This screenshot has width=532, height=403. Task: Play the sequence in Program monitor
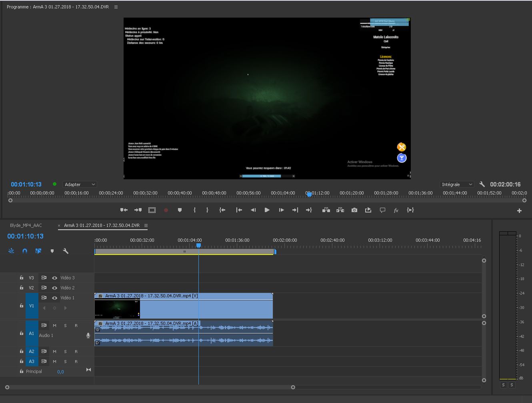pyautogui.click(x=267, y=210)
